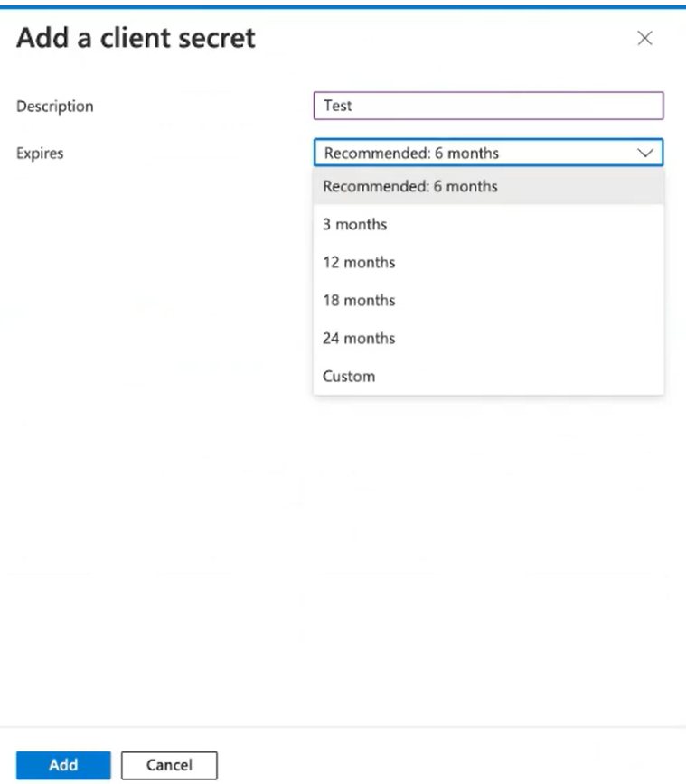The height and width of the screenshot is (784, 686).
Task: Click the Description field label
Action: pyautogui.click(x=55, y=107)
